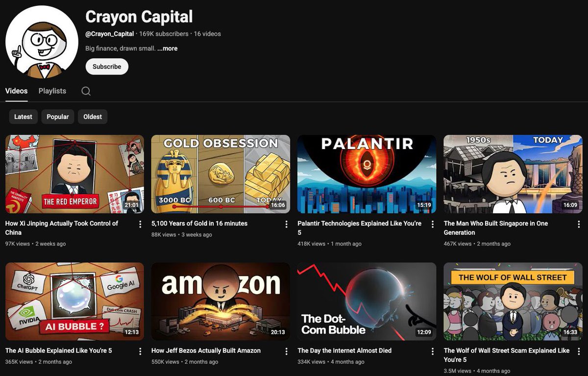Click the 169K subscribers text
The height and width of the screenshot is (376, 588).
pos(164,34)
